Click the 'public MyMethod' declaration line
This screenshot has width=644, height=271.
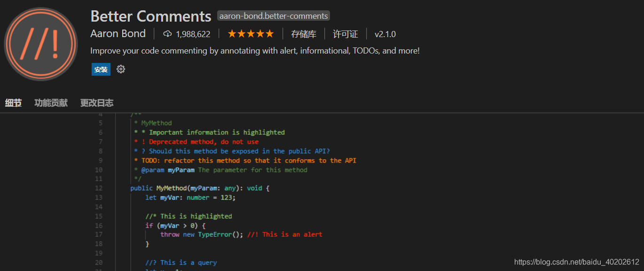200,188
